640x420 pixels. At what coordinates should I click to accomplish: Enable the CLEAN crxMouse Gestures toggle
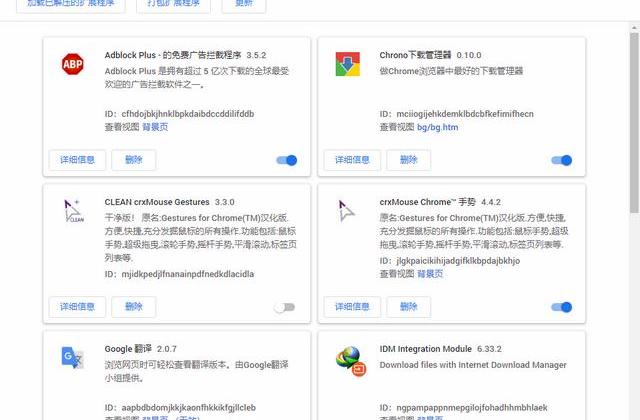[284, 307]
